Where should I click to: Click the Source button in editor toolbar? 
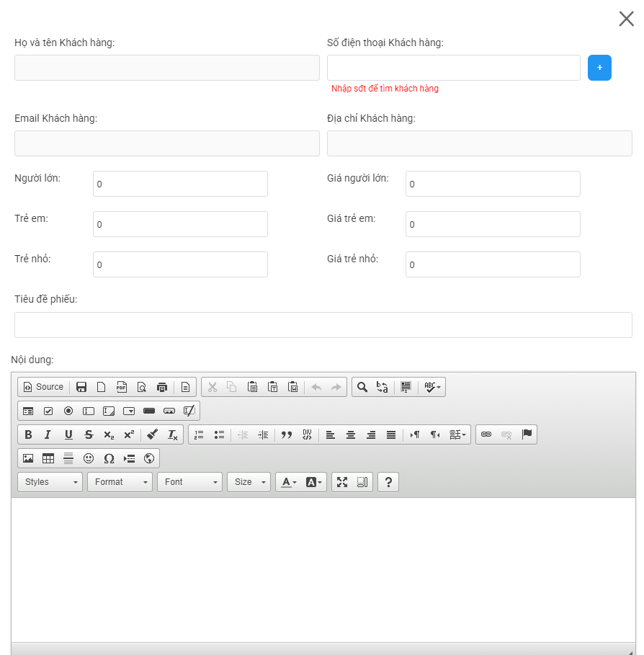(43, 387)
